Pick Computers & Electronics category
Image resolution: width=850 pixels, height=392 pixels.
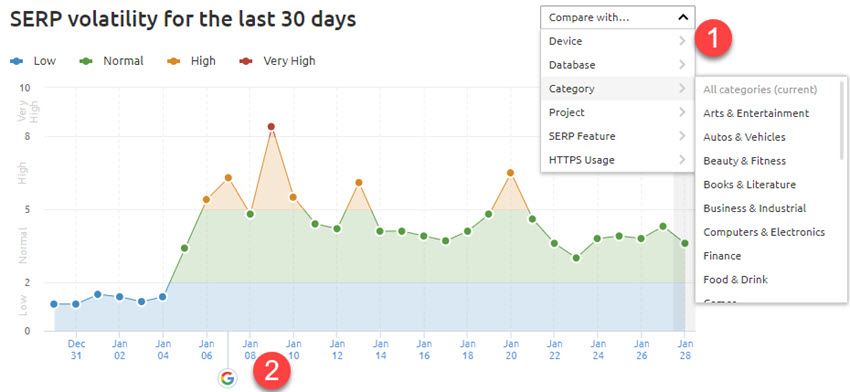point(764,232)
